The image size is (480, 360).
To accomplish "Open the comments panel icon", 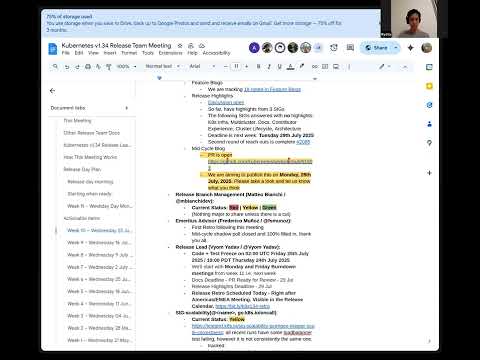I will point(350,48).
